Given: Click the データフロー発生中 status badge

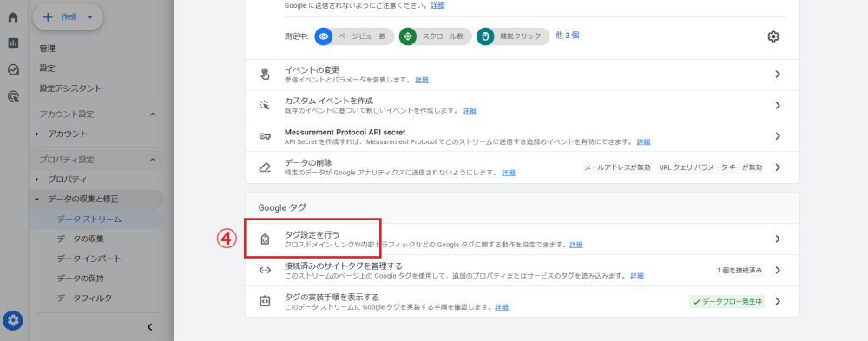Looking at the screenshot, I should [727, 302].
